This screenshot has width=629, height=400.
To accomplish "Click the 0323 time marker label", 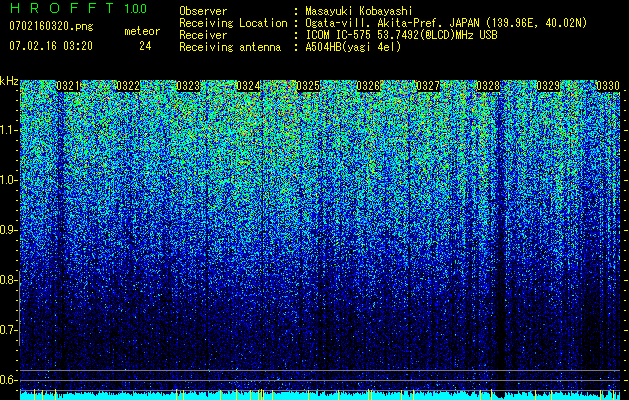I will [188, 86].
